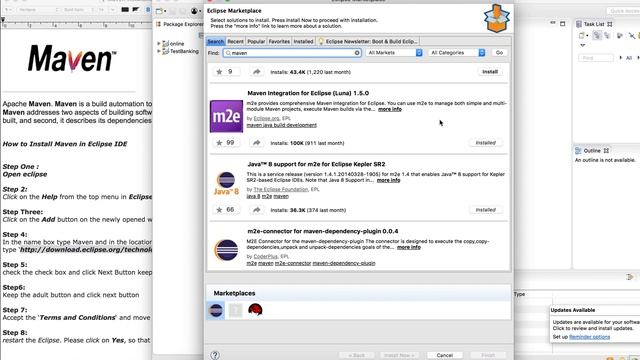Switch to the Favorites tab

[279, 41]
